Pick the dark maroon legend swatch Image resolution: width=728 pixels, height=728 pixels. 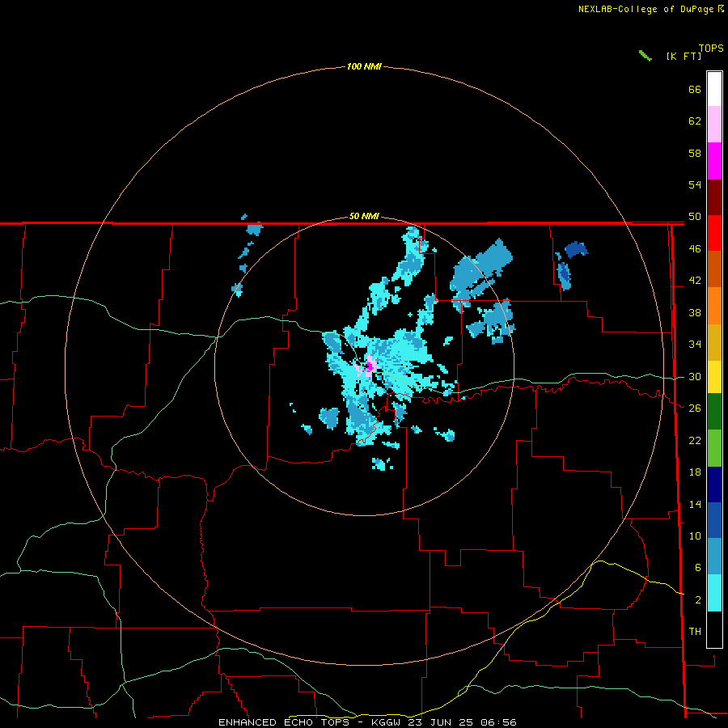[714, 197]
